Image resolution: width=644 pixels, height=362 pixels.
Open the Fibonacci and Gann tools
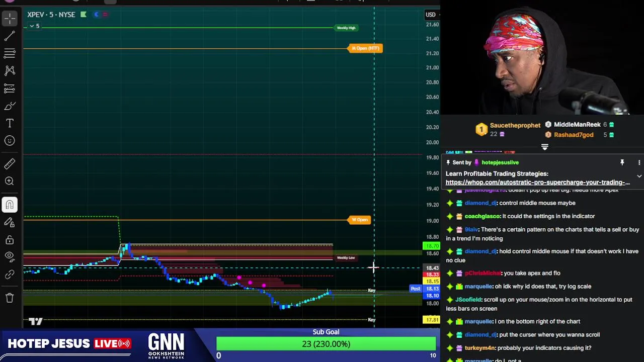point(10,53)
